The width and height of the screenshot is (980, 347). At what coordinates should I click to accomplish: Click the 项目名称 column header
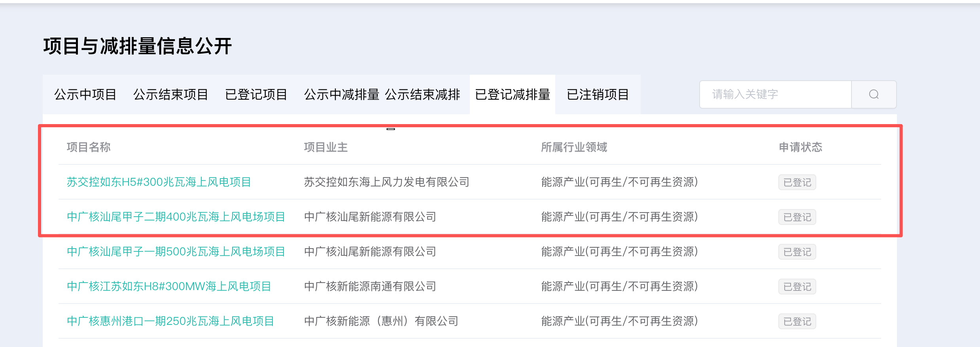pos(89,147)
